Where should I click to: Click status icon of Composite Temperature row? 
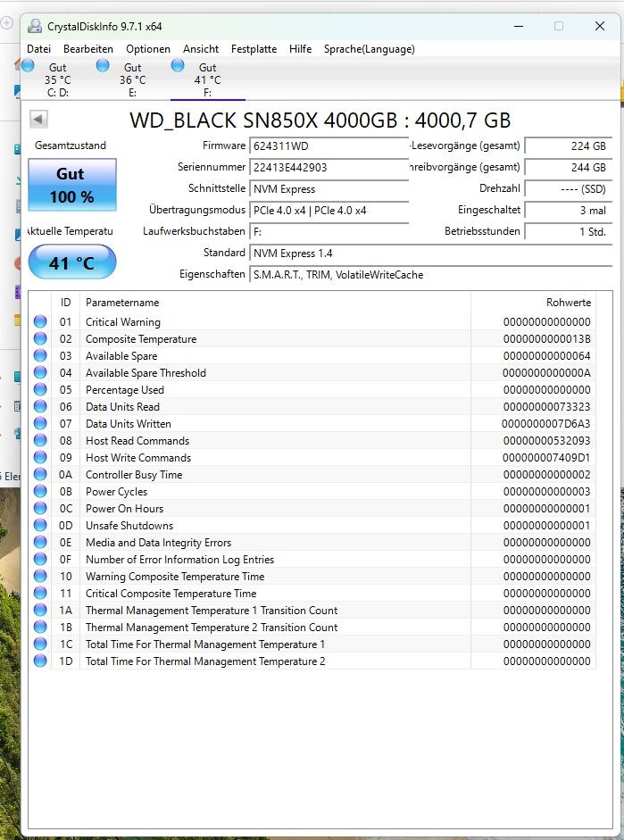[x=40, y=338]
